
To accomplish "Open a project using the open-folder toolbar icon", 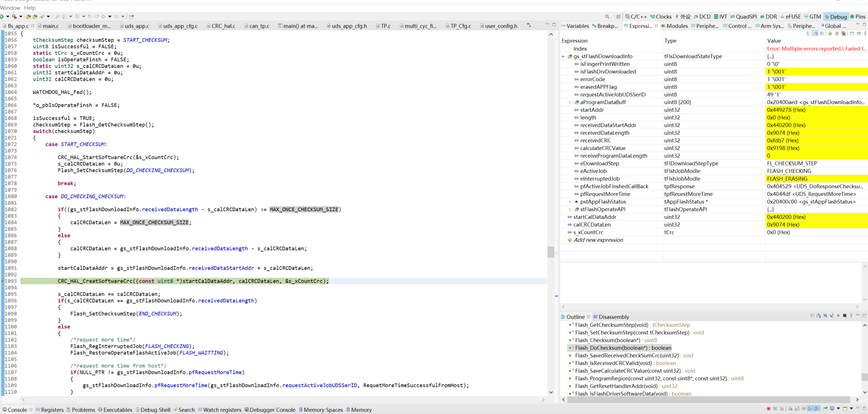I will [x=29, y=17].
